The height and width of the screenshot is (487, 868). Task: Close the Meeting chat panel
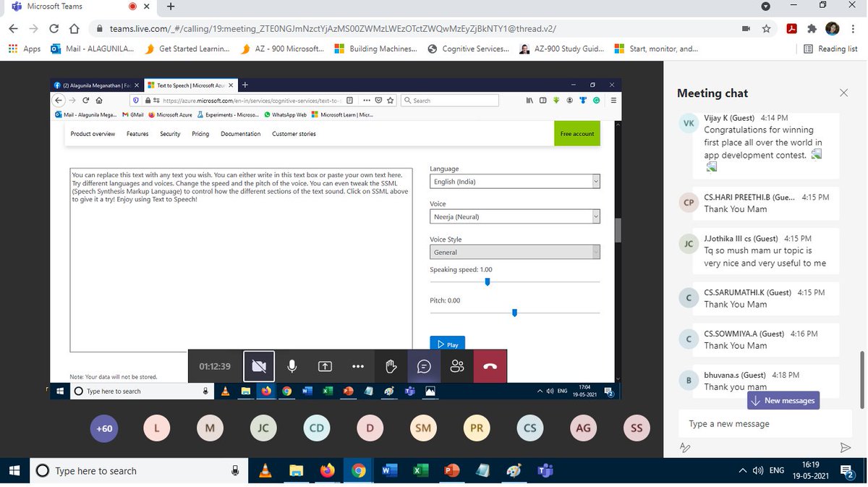pyautogui.click(x=843, y=93)
